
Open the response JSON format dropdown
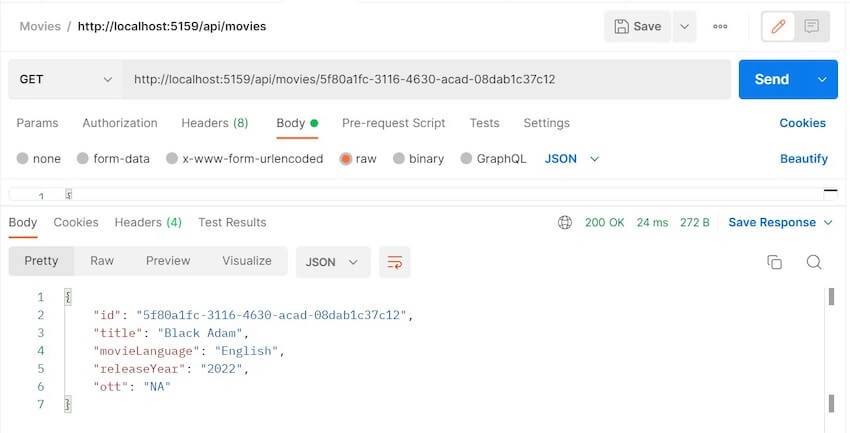[x=332, y=262]
